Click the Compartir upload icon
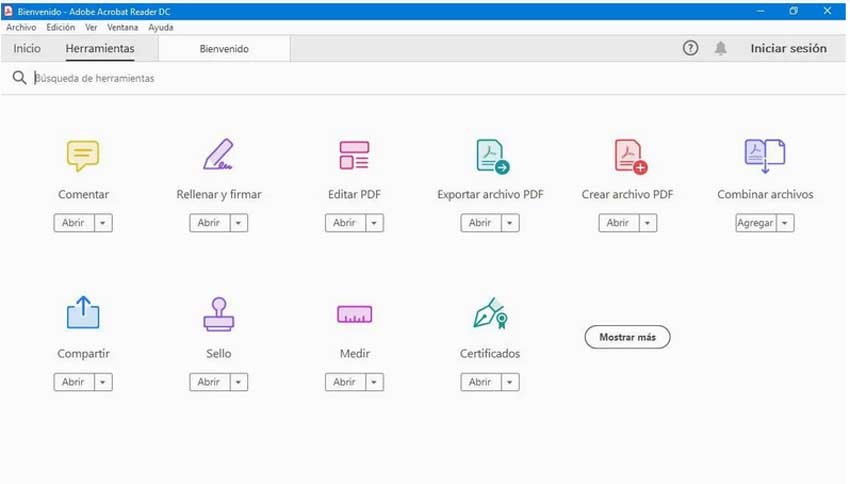Image resolution: width=850 pixels, height=484 pixels. [x=83, y=312]
